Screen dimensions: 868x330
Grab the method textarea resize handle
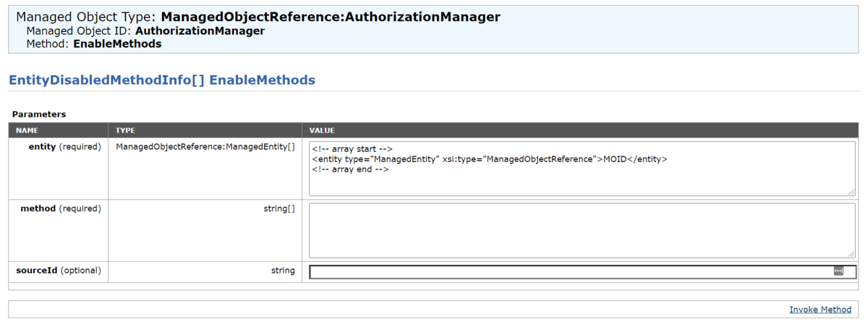[x=852, y=254]
